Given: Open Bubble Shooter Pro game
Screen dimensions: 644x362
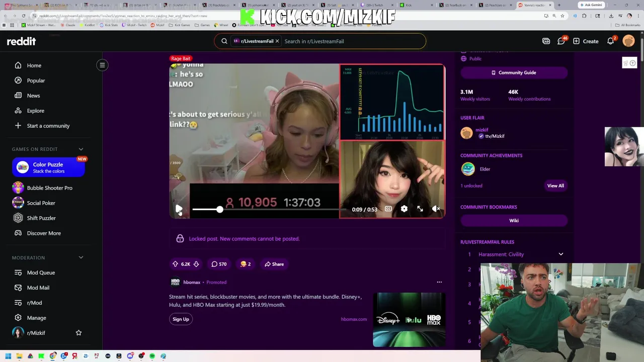Looking at the screenshot, I should click(x=50, y=188).
